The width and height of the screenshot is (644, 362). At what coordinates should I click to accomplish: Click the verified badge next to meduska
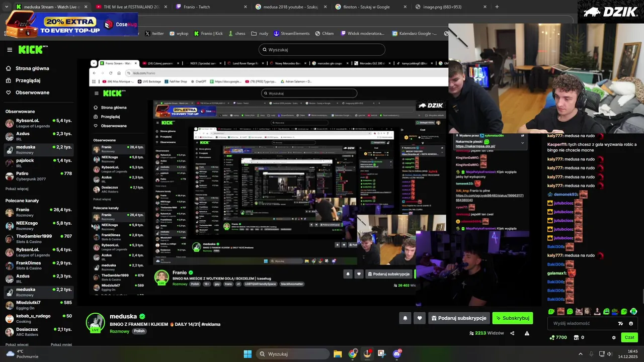[x=142, y=316]
